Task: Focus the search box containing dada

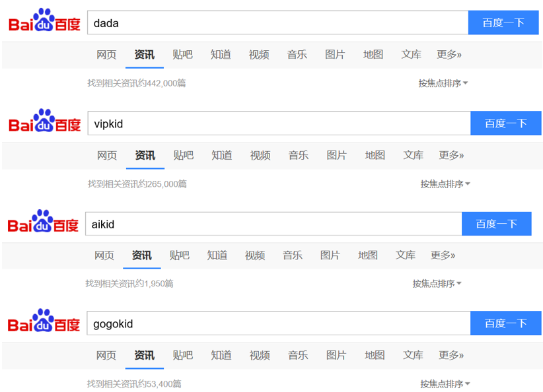Action: point(277,23)
